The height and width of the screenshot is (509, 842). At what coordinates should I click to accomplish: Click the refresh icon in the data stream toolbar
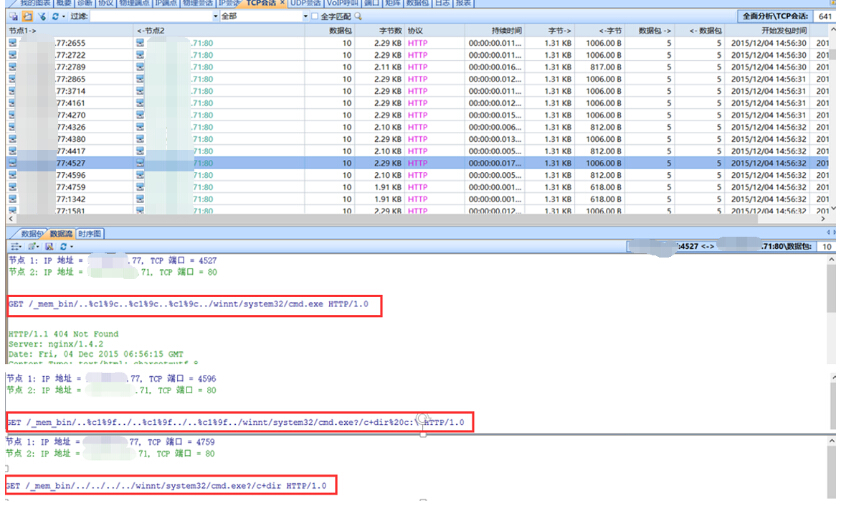(x=63, y=246)
